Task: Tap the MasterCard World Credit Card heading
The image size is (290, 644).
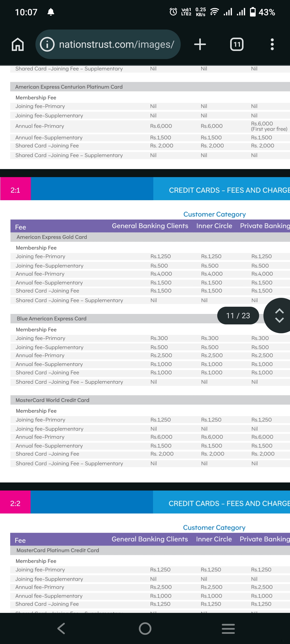Action: [52, 400]
